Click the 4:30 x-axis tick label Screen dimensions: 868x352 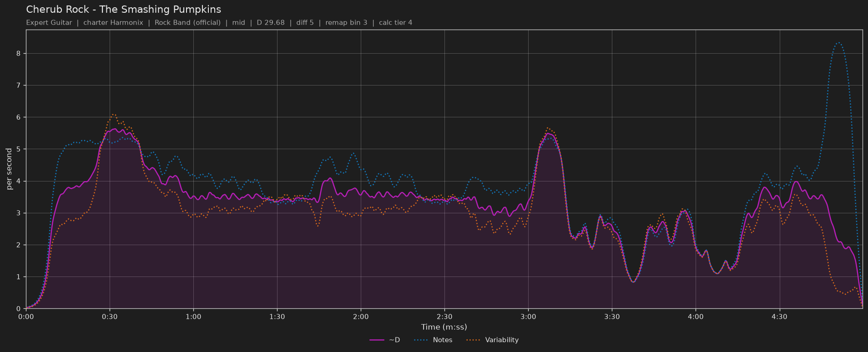(x=779, y=317)
